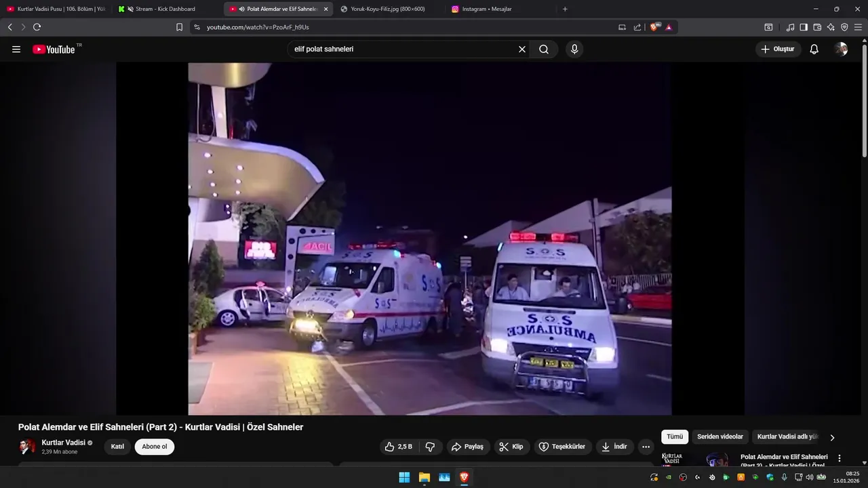
Task: Toggle the browser sidebar panel
Action: click(x=804, y=27)
